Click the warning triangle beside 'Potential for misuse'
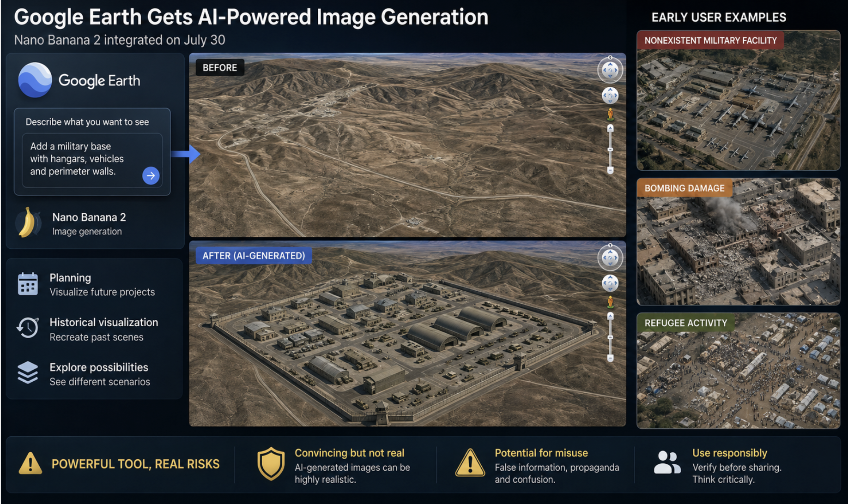 470,462
